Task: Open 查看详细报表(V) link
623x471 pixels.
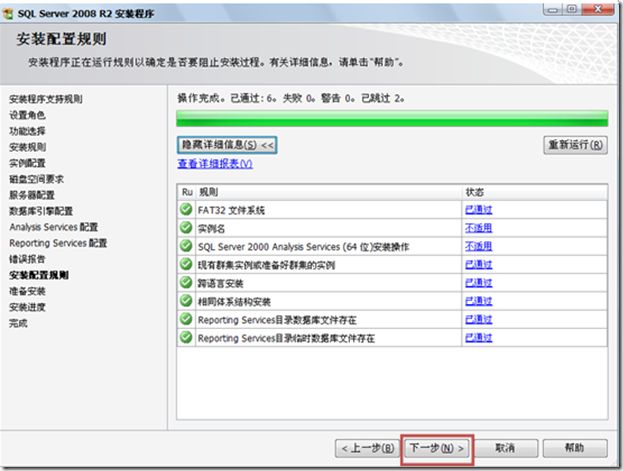Action: (x=215, y=164)
